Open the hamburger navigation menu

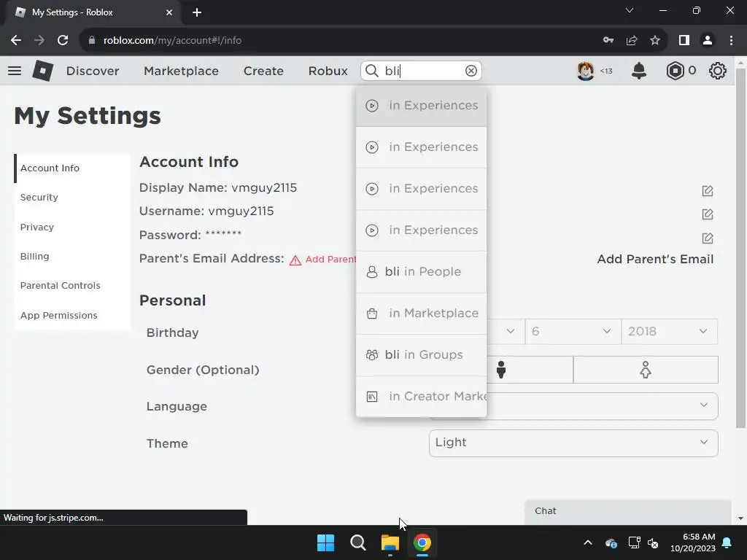[15, 71]
